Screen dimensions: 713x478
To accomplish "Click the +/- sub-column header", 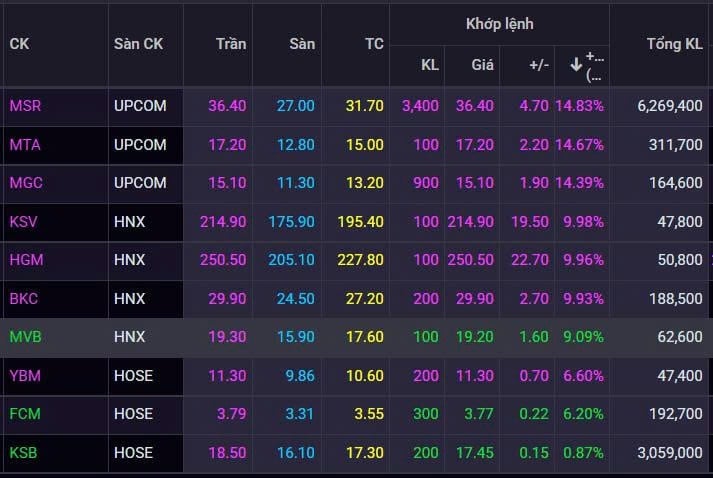I will (537, 65).
